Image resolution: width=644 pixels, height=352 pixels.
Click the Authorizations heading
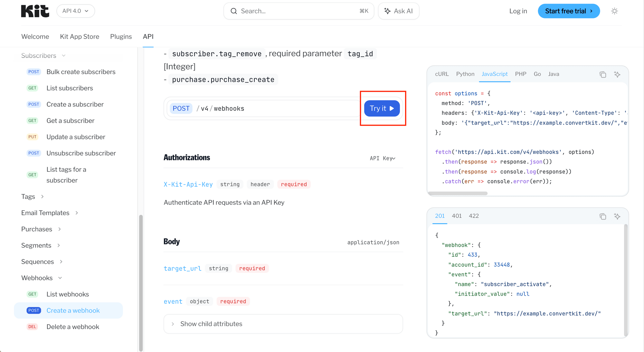click(187, 157)
